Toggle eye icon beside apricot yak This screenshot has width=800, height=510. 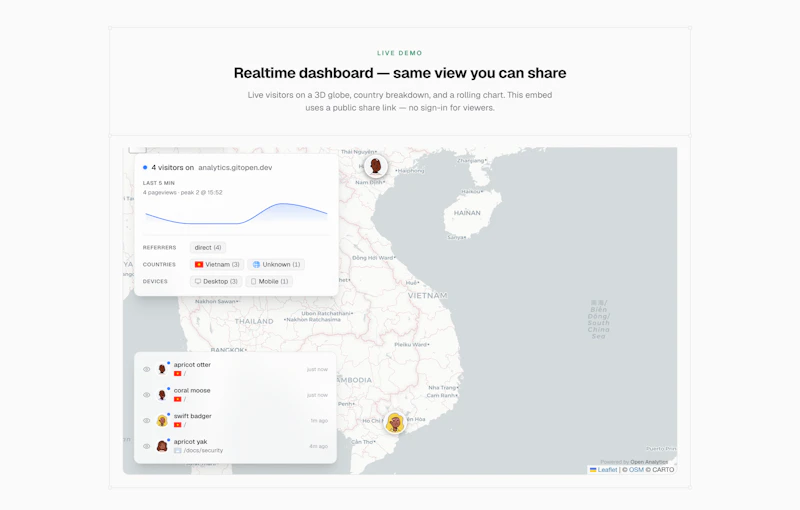(x=146, y=446)
